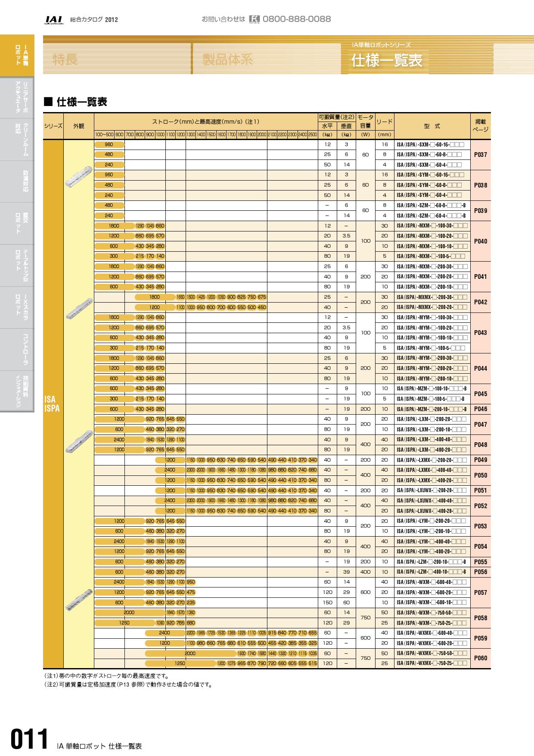Image resolution: width=534 pixels, height=756 pixels.
Task: Open the テーブルトップ型ロボット side tab
Action: coord(17,266)
